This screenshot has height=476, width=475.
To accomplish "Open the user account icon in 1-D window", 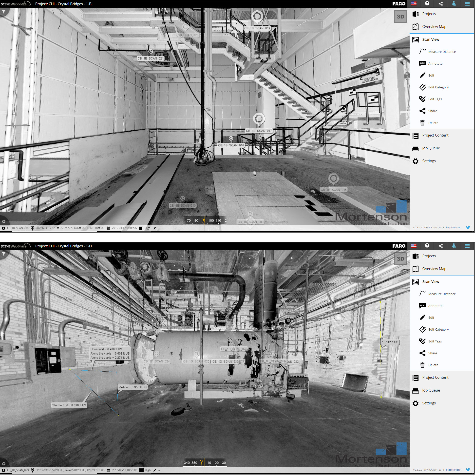I will pyautogui.click(x=454, y=246).
